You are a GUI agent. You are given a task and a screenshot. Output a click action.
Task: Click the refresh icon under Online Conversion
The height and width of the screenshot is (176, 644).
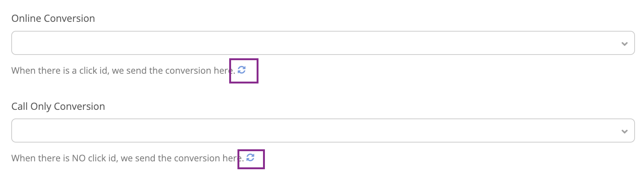[242, 70]
